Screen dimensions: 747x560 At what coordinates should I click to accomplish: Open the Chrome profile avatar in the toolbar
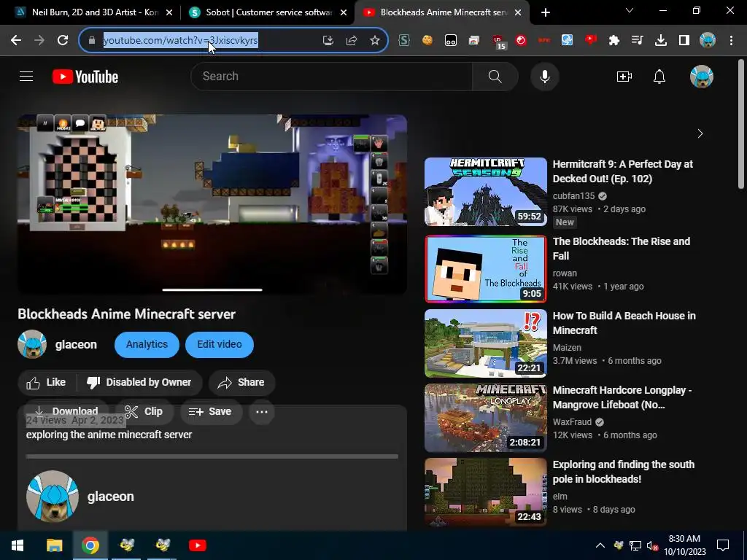(x=708, y=41)
